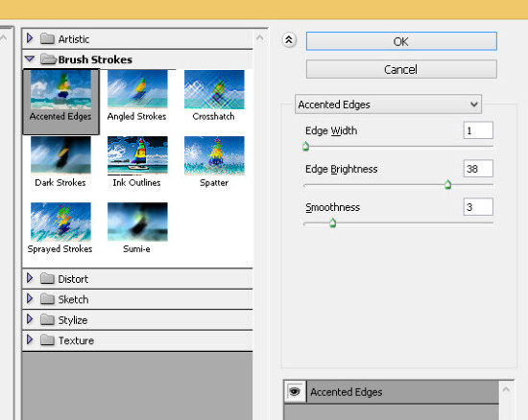Pick the Ink Outlines filter thumbnail
528x420 pixels.
click(137, 155)
